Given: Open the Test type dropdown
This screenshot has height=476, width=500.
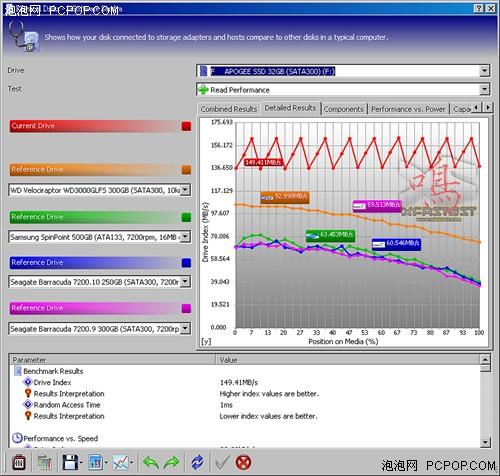Looking at the screenshot, I should click(484, 89).
